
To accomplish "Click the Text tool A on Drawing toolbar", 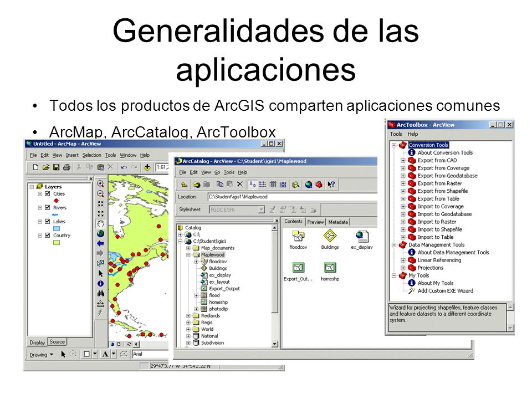I will [105, 354].
